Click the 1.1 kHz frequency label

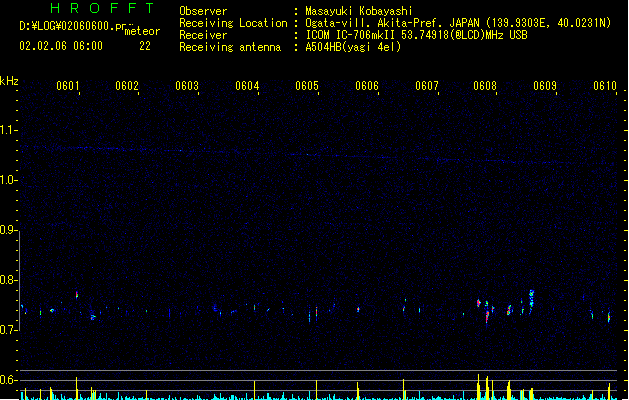coord(8,130)
